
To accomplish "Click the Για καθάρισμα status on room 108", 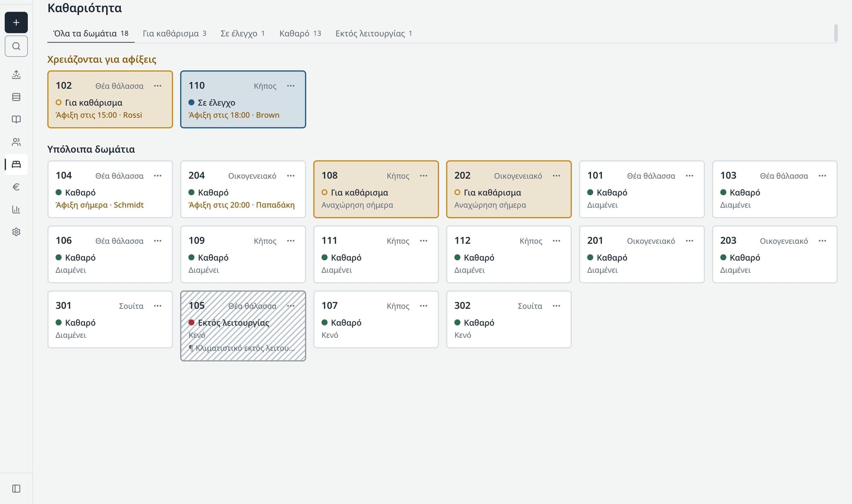I will tap(355, 192).
